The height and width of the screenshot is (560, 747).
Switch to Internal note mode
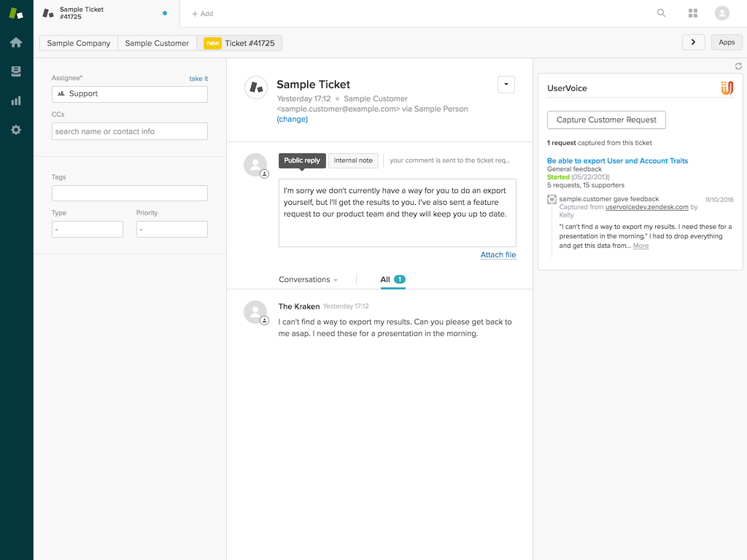pos(353,160)
